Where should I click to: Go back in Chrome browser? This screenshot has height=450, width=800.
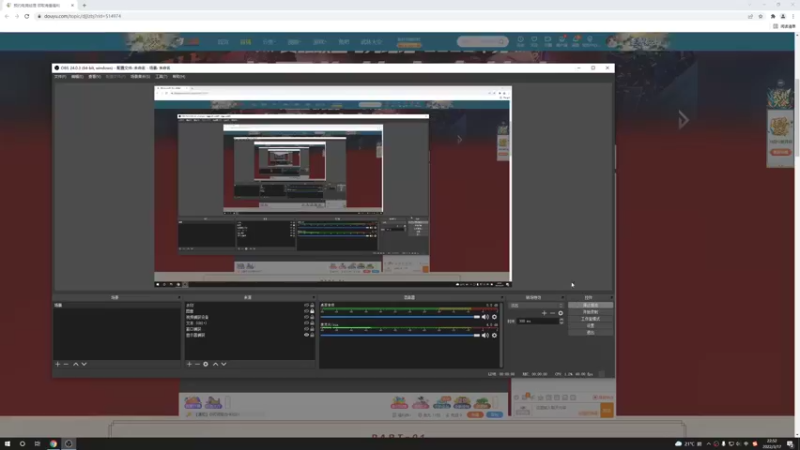(7, 16)
